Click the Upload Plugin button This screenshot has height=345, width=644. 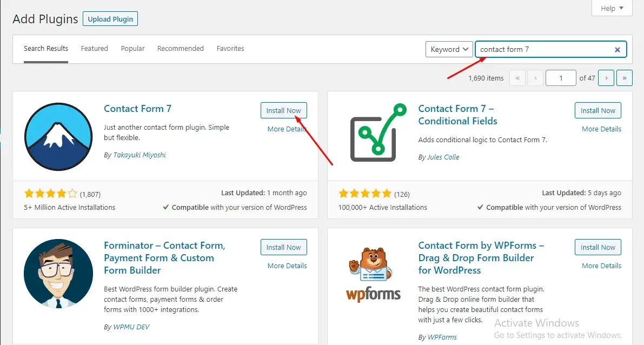pyautogui.click(x=110, y=19)
